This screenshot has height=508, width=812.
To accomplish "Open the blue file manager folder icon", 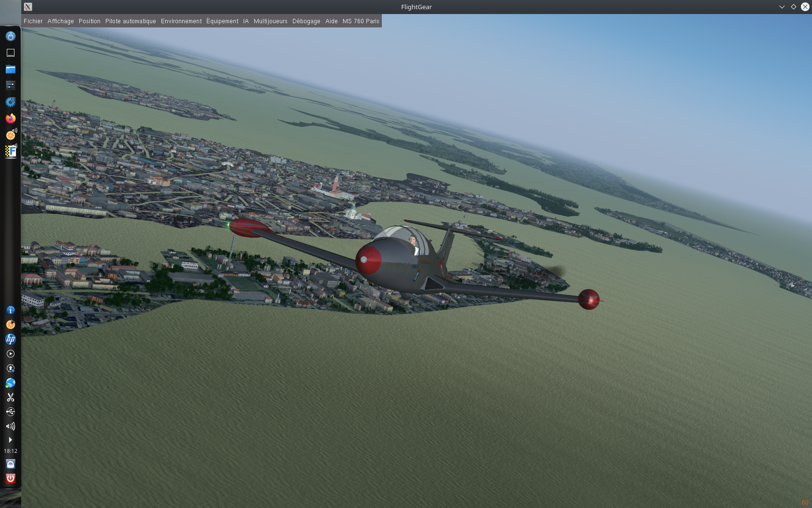I will [x=10, y=69].
